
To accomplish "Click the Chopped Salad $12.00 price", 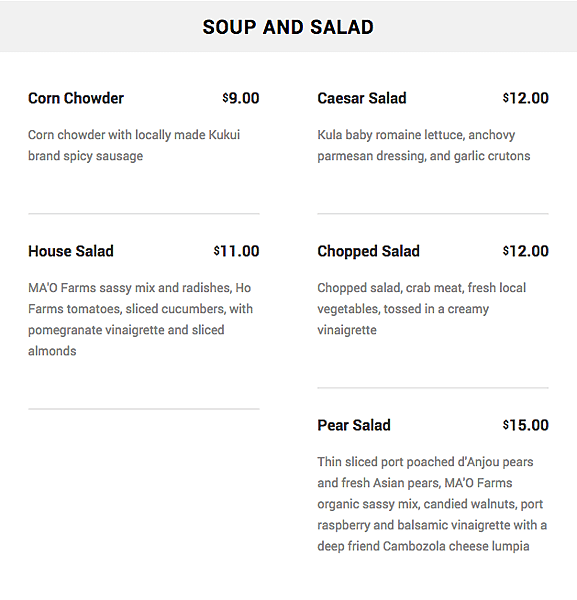I will click(x=526, y=251).
